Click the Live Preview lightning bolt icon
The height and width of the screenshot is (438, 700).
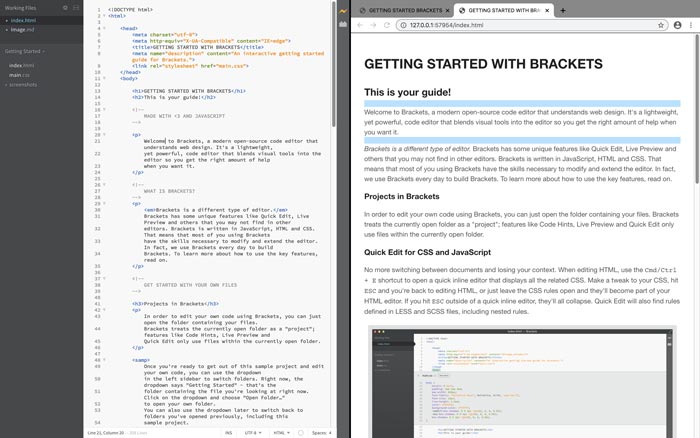[x=343, y=11]
